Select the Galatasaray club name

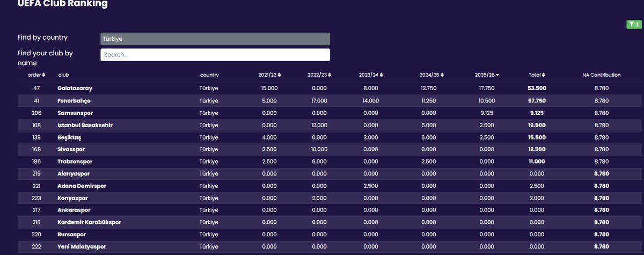75,88
